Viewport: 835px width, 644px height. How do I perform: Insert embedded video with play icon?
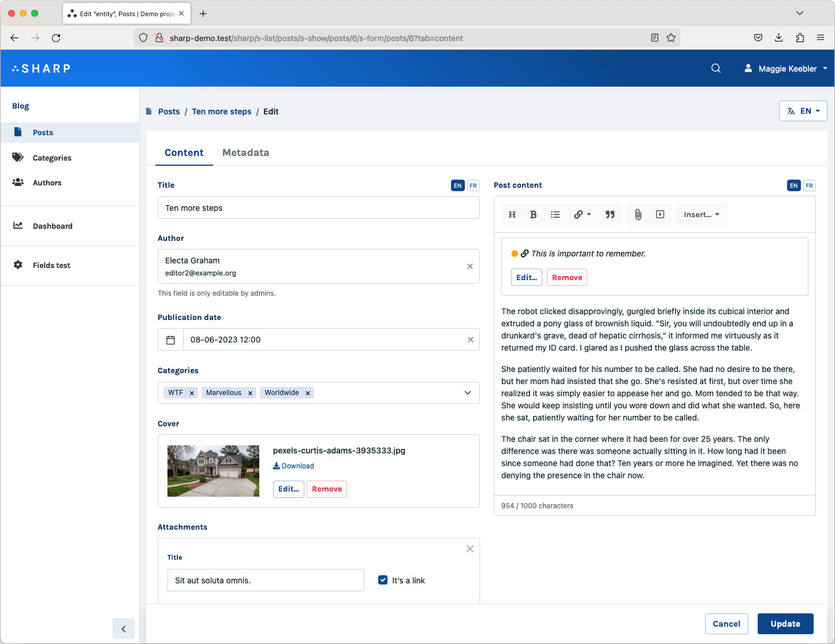(660, 214)
